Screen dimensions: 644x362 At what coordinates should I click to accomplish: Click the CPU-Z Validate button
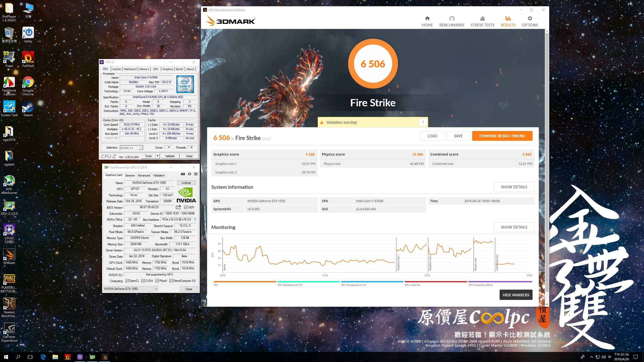click(170, 156)
